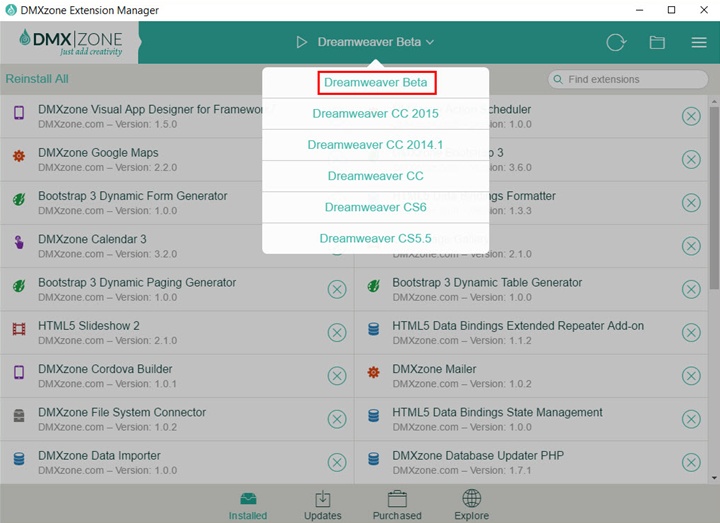Open the Explore tab

tap(472, 506)
